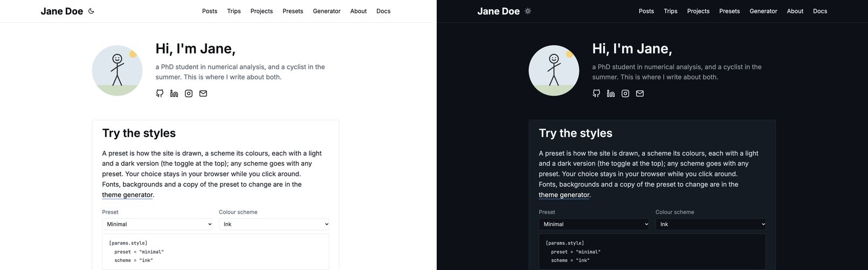The width and height of the screenshot is (868, 270).
Task: Open Preset dropdown on light page
Action: (x=157, y=224)
